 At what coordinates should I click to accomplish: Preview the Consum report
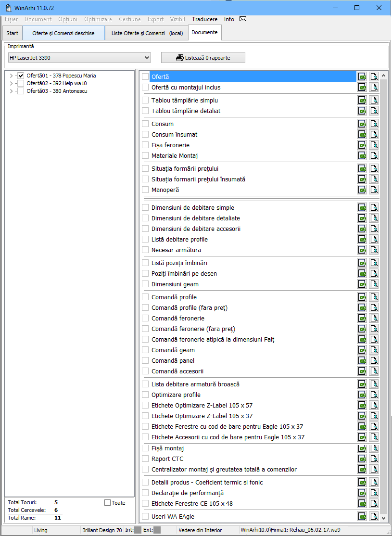tap(374, 124)
